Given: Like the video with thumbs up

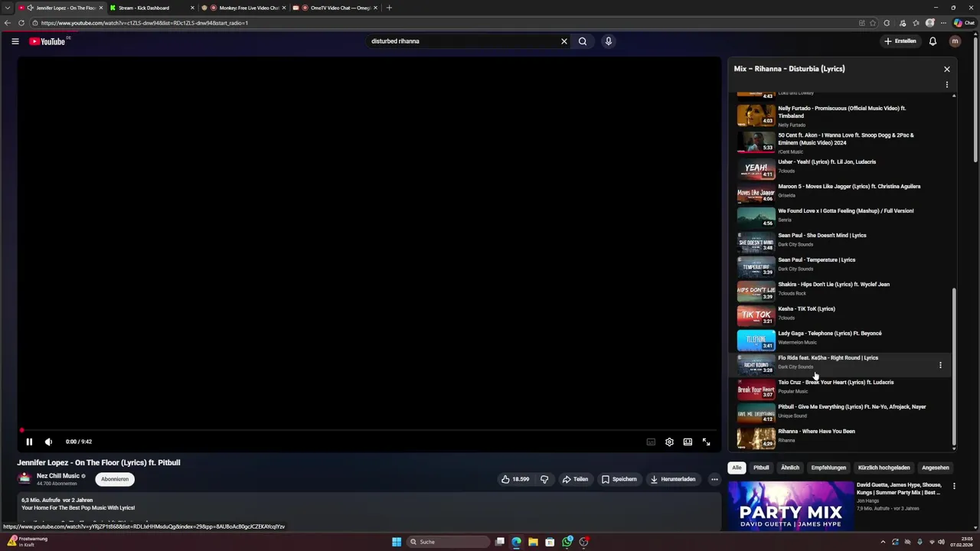Looking at the screenshot, I should [516, 479].
